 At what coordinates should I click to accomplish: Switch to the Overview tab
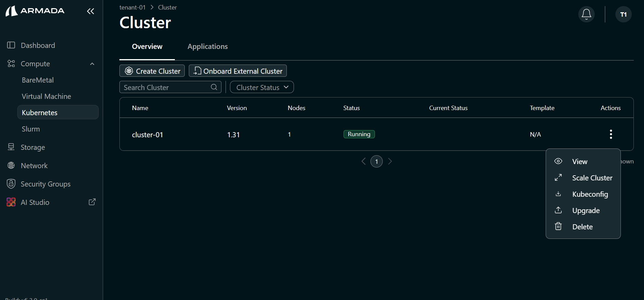147,47
